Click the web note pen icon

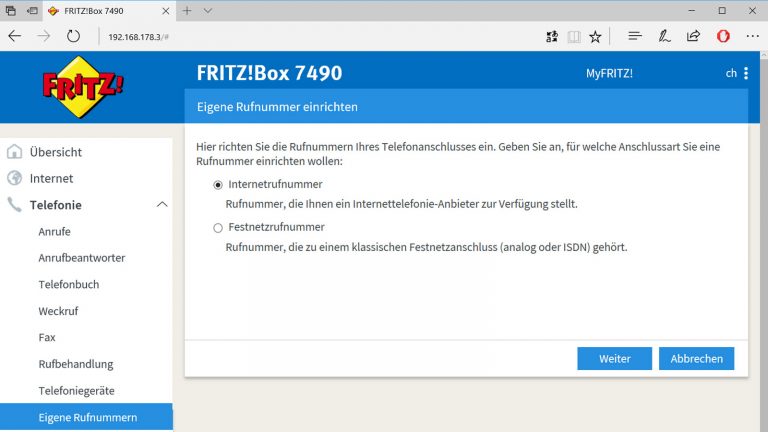(664, 36)
